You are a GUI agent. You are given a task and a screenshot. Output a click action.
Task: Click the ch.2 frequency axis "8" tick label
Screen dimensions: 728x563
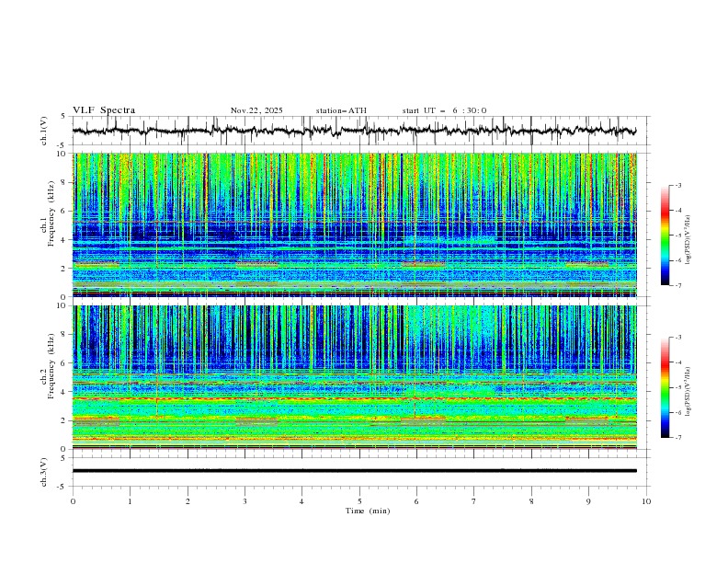point(65,335)
